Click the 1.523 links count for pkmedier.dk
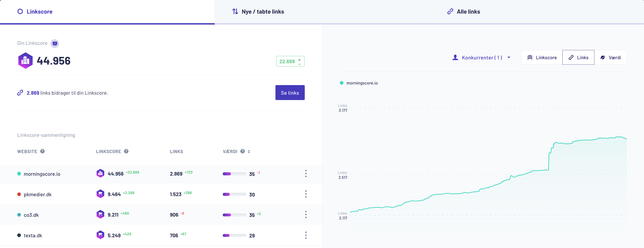The image size is (644, 248). 176,194
